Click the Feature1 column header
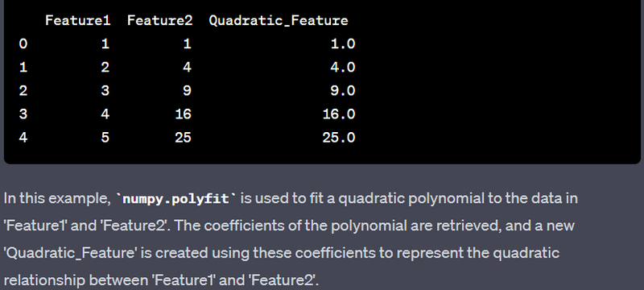The image size is (644, 290). (x=77, y=20)
